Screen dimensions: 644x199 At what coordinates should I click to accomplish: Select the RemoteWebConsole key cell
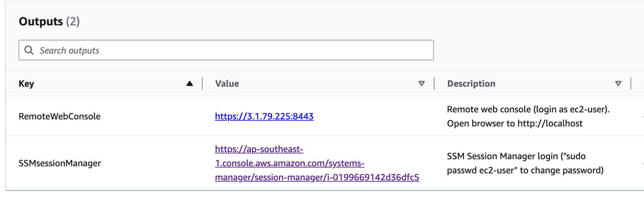tap(60, 116)
